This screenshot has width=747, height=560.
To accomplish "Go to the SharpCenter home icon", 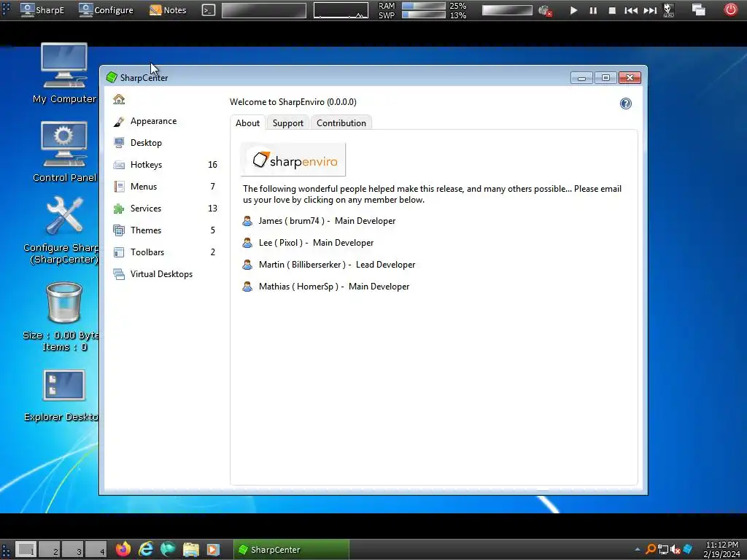I will coord(119,99).
